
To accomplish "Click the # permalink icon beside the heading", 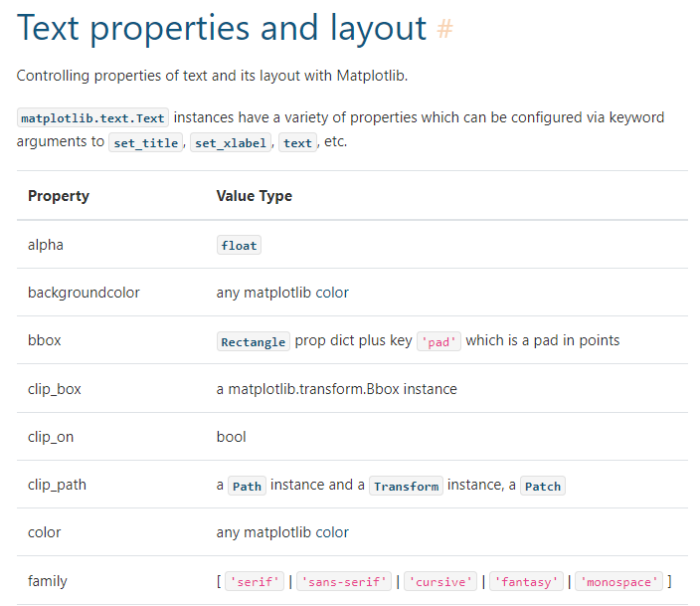I will click(444, 29).
